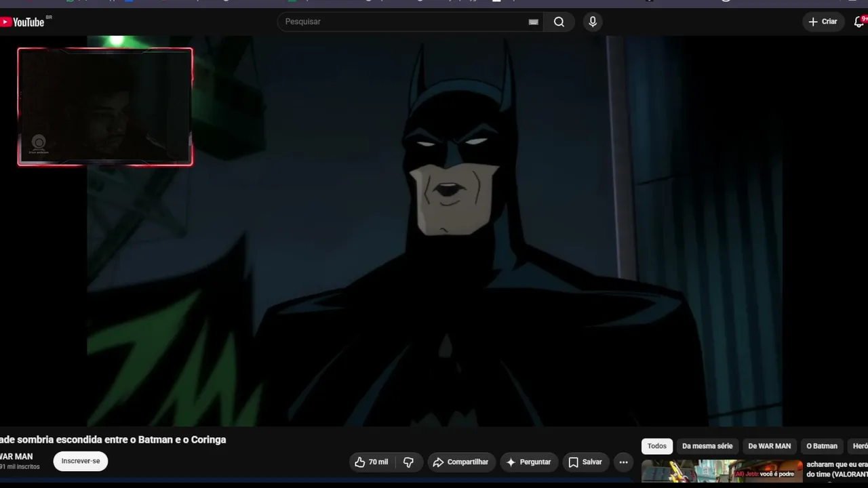868x488 pixels.
Task: Save the video with Salvar
Action: 585,462
